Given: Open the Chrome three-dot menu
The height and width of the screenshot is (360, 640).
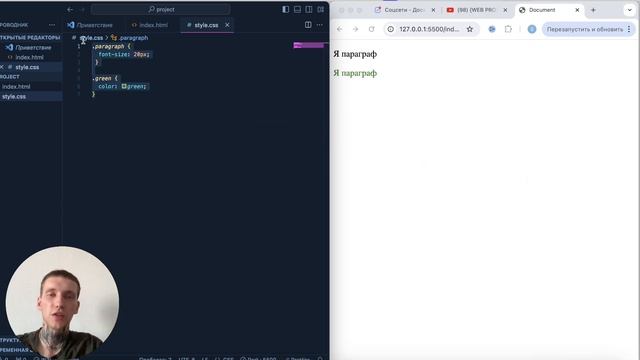Looking at the screenshot, I should (x=629, y=29).
